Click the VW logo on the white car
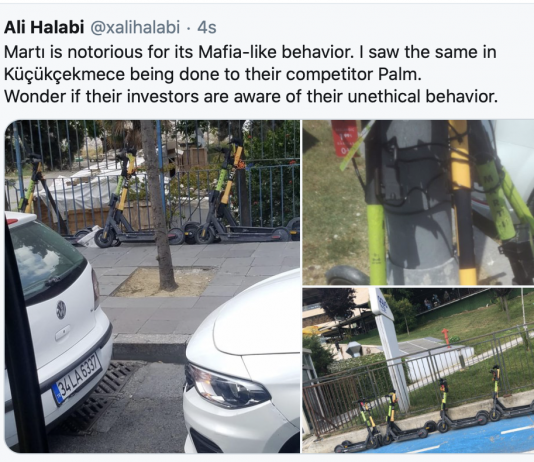Viewport: 534px width, 462px height. click(x=61, y=310)
